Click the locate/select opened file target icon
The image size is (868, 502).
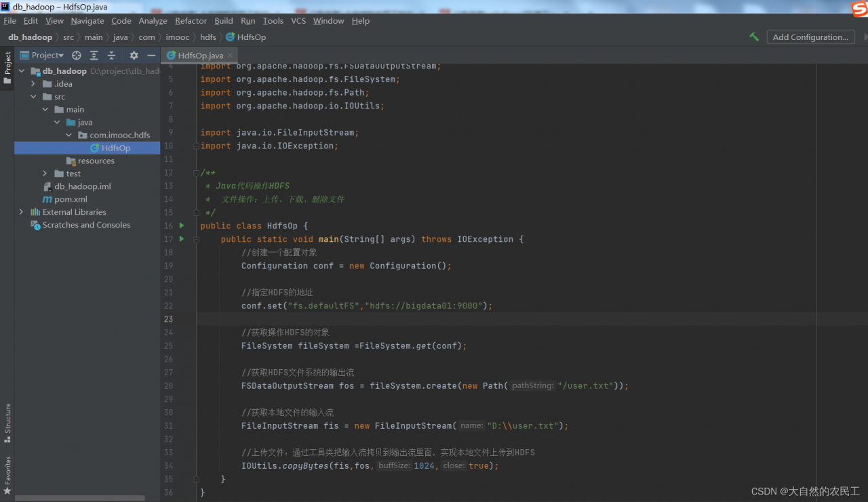[77, 56]
